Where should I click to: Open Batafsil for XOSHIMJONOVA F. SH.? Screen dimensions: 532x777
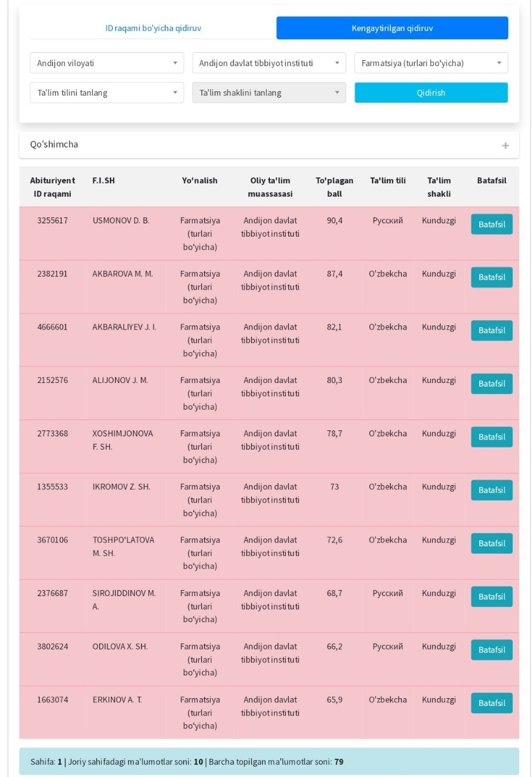point(491,437)
